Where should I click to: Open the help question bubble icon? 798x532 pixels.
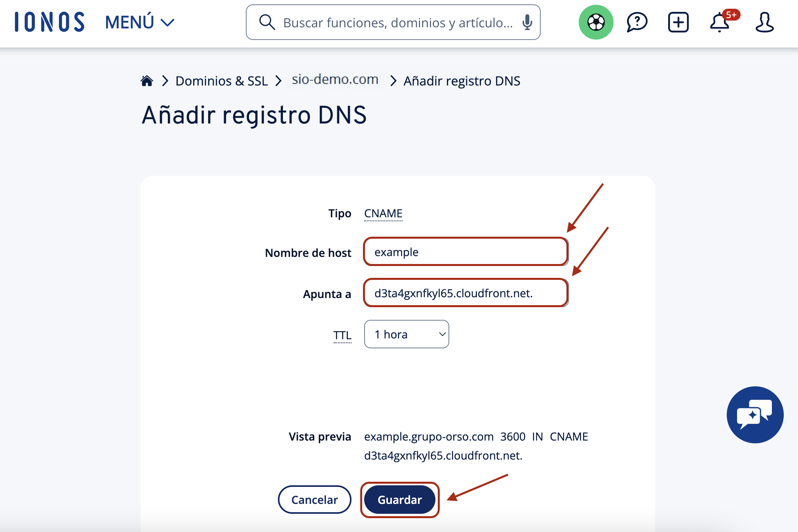[637, 22]
